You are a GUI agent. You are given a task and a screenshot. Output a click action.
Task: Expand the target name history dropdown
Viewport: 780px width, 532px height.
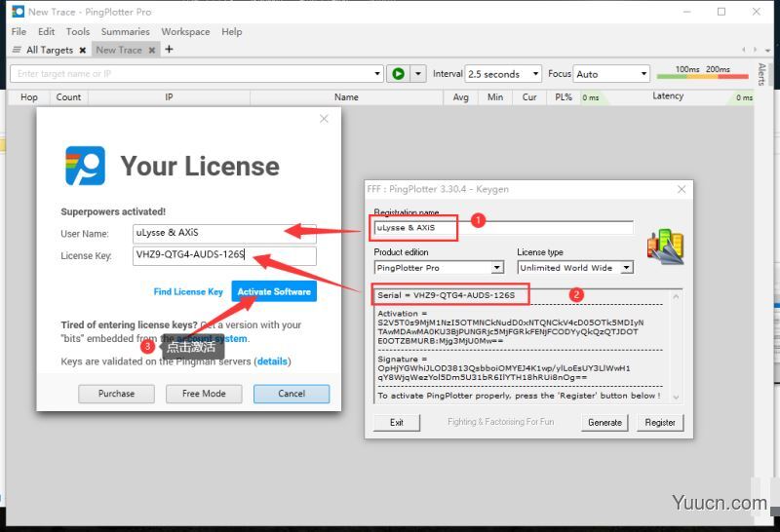click(378, 74)
